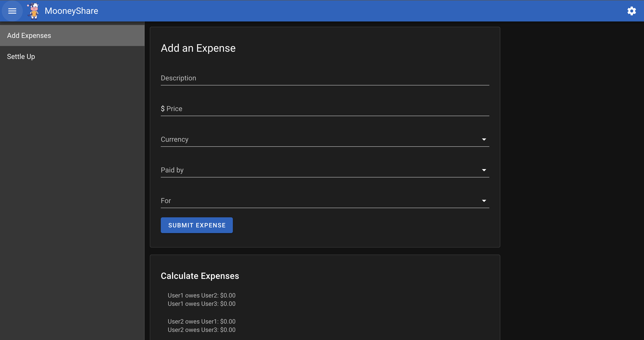Open the hamburger navigation menu
Image resolution: width=644 pixels, height=340 pixels.
tap(12, 11)
